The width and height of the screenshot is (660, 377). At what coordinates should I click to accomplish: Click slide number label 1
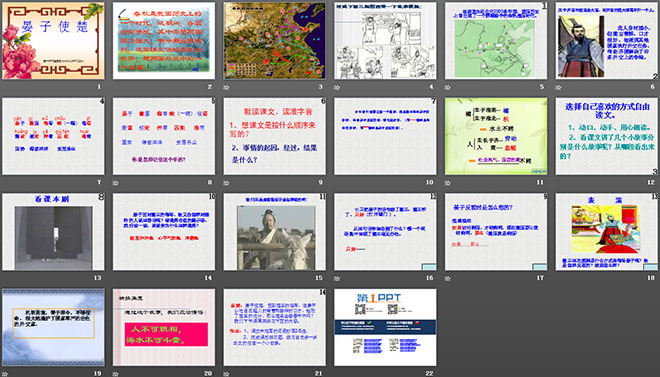[x=99, y=87]
